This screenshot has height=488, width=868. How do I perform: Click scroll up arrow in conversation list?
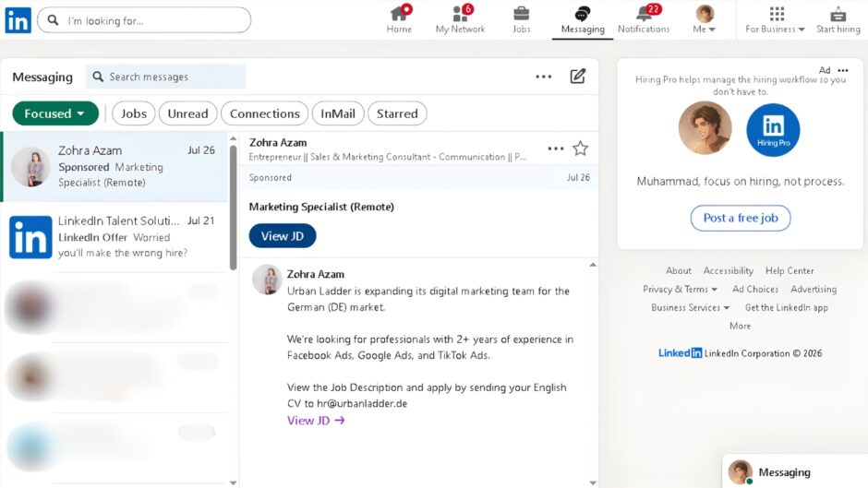233,138
